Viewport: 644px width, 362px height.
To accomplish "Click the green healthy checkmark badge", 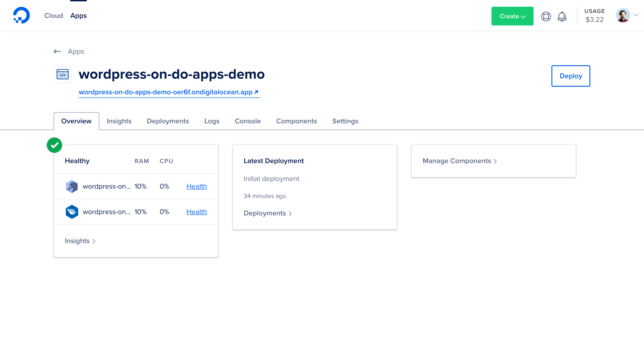I will pyautogui.click(x=55, y=145).
